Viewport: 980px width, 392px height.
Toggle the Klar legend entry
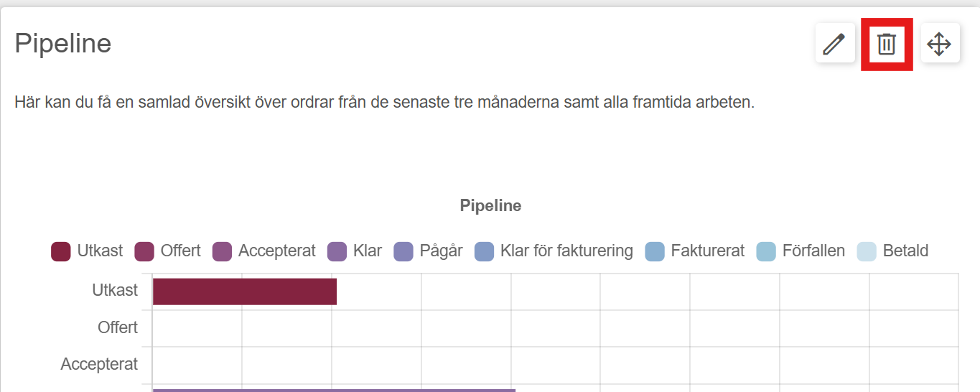[355, 251]
